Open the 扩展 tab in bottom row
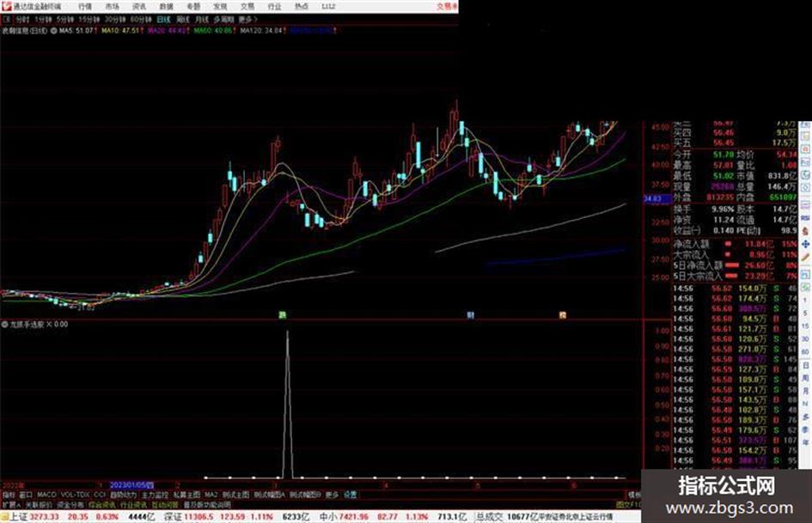 click(11, 504)
